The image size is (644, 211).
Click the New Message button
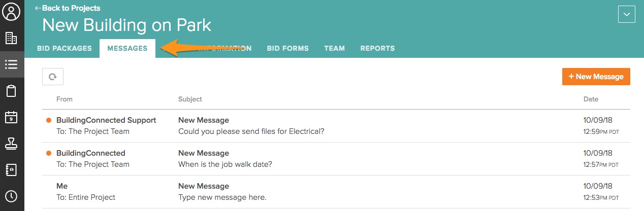596,77
